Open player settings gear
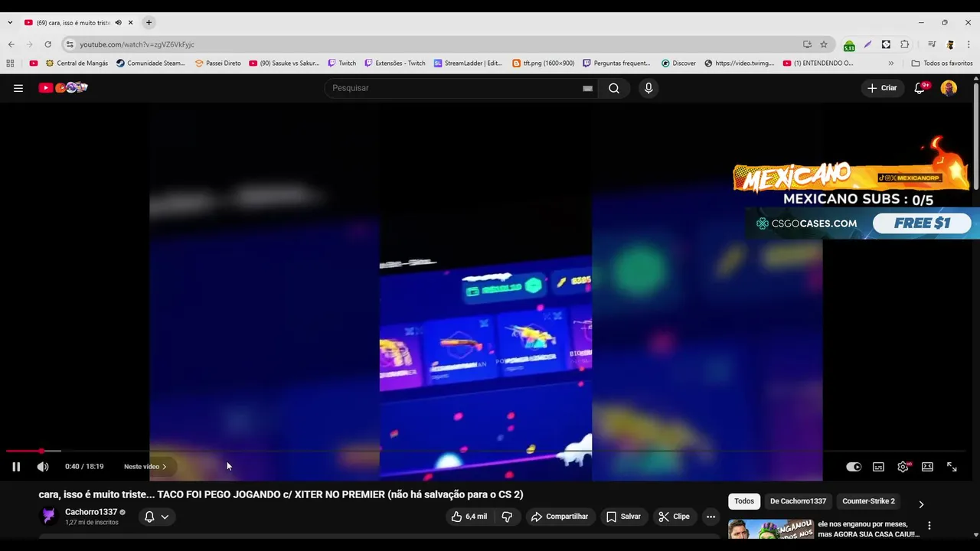Image resolution: width=980 pixels, height=551 pixels. tap(903, 467)
